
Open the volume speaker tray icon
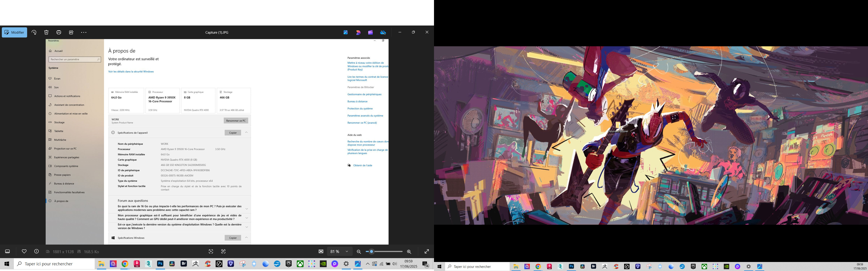[395, 264]
